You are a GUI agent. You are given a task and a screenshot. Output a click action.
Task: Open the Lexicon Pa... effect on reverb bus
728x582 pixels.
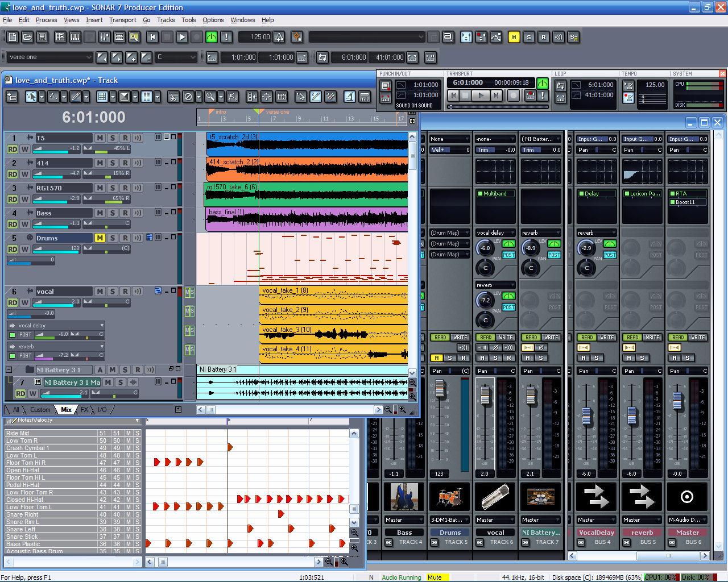pyautogui.click(x=642, y=194)
